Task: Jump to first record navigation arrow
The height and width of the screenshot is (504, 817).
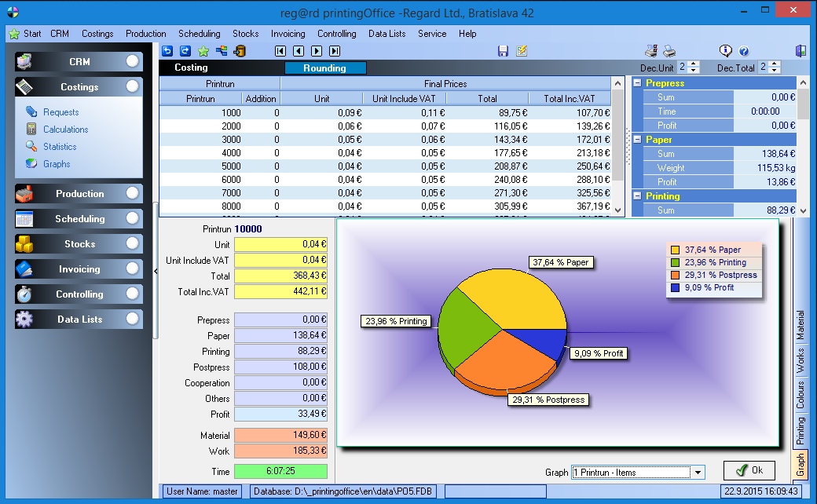Action: pyautogui.click(x=280, y=51)
